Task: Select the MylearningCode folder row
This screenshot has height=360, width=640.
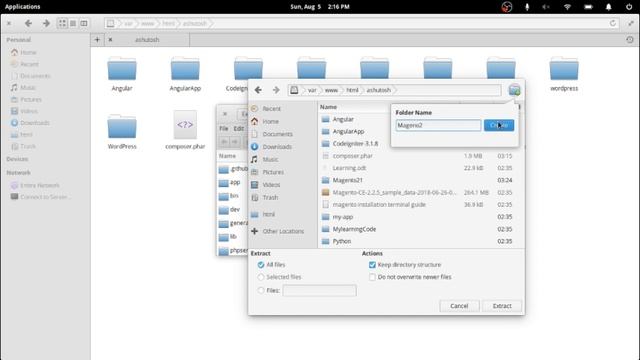Action: click(x=420, y=229)
